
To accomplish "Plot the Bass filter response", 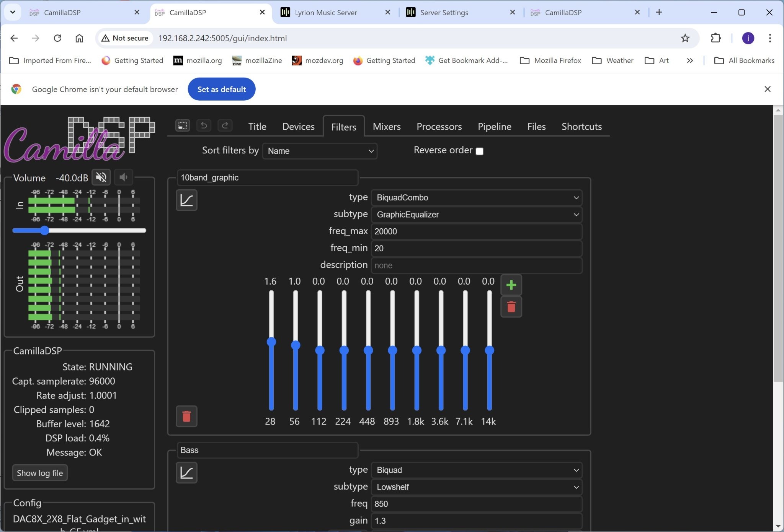I will pos(186,473).
